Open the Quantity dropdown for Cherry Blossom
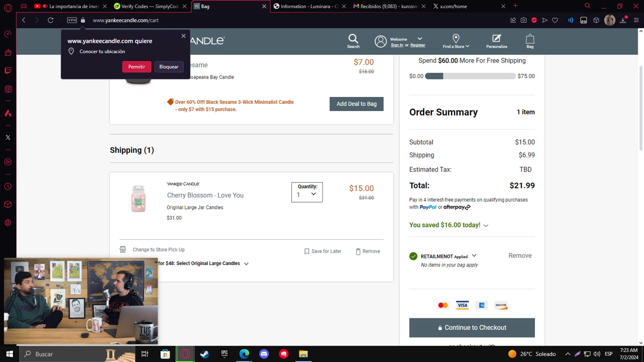The height and width of the screenshot is (362, 644). [307, 192]
